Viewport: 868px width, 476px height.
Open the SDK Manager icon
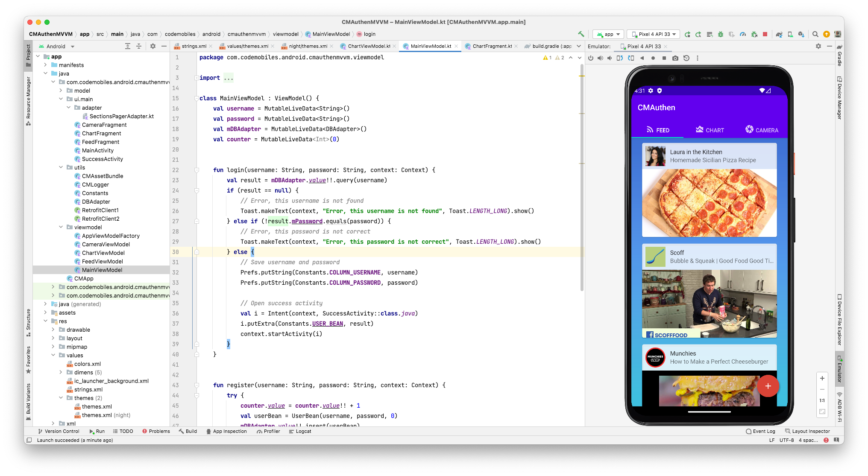coord(801,34)
